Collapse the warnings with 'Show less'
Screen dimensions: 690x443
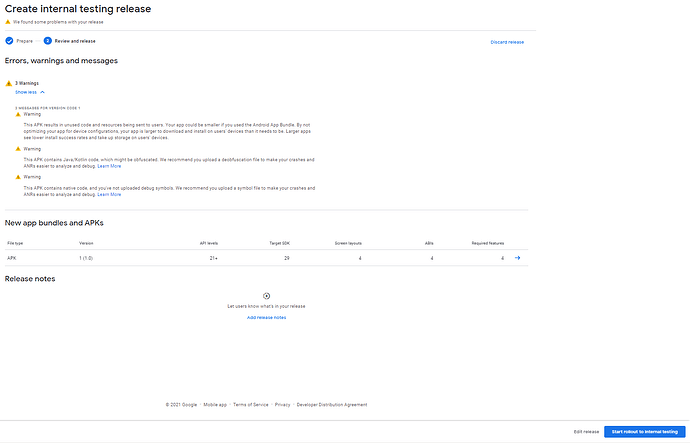coord(25,92)
